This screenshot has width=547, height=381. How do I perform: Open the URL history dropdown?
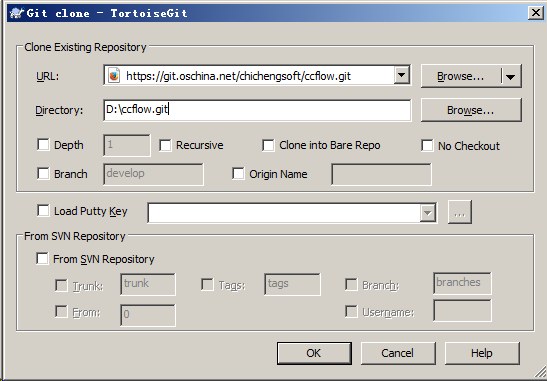point(402,75)
